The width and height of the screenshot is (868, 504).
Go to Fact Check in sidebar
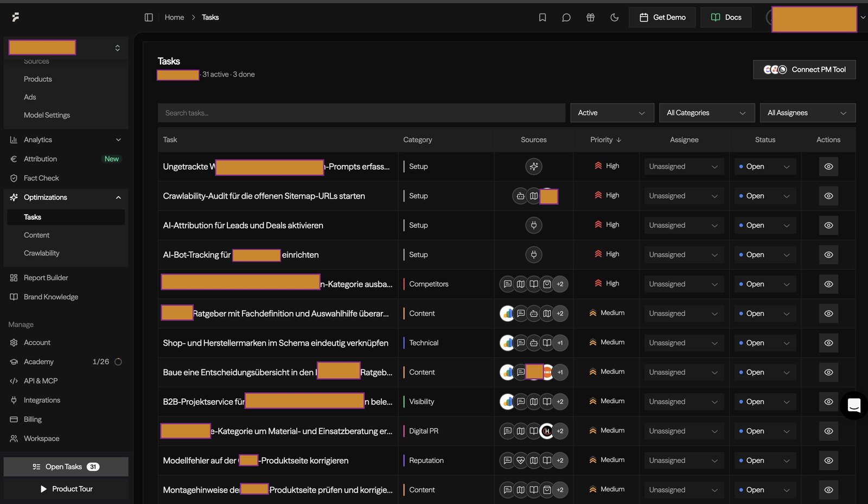(x=41, y=178)
